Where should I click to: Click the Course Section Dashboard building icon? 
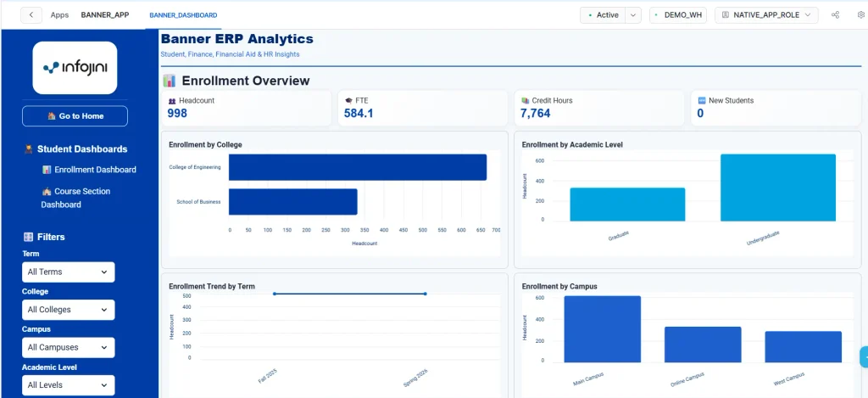tap(47, 191)
